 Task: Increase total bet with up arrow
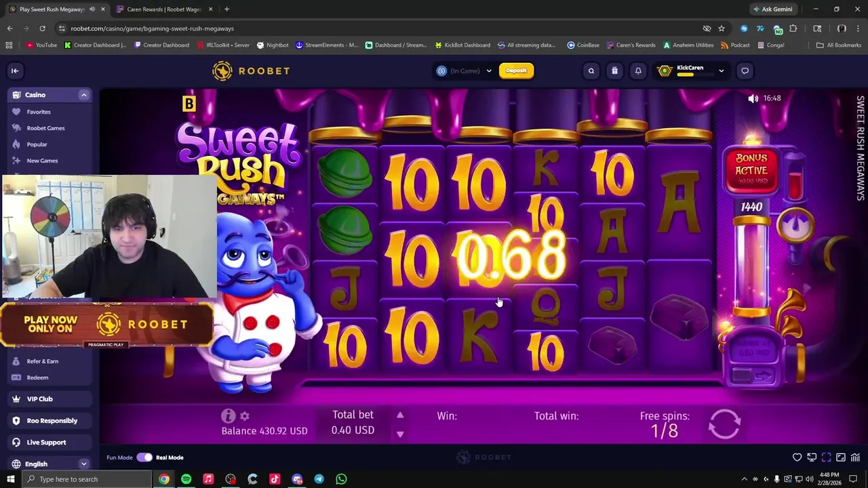pos(400,415)
